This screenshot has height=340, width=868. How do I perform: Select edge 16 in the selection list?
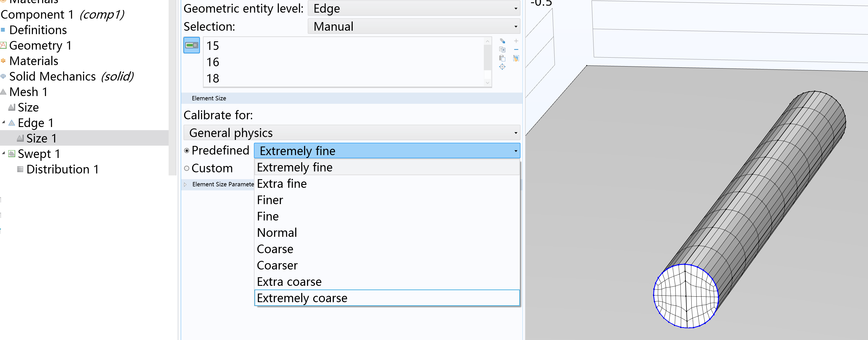tap(213, 62)
